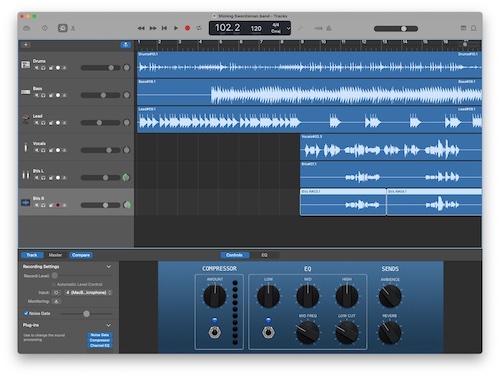Switch to the Master tab
The height and width of the screenshot is (377, 500).
tap(55, 255)
